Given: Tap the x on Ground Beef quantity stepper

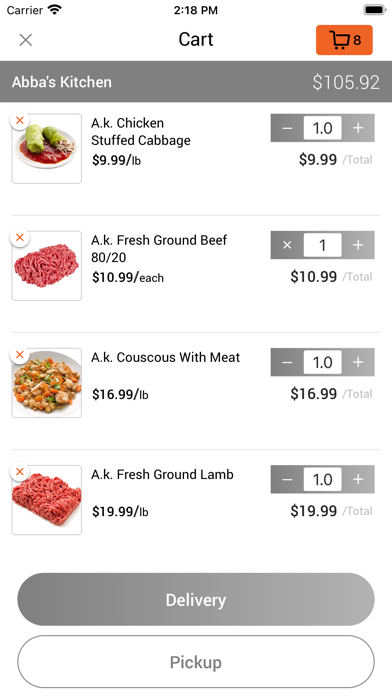Looking at the screenshot, I should click(x=287, y=245).
